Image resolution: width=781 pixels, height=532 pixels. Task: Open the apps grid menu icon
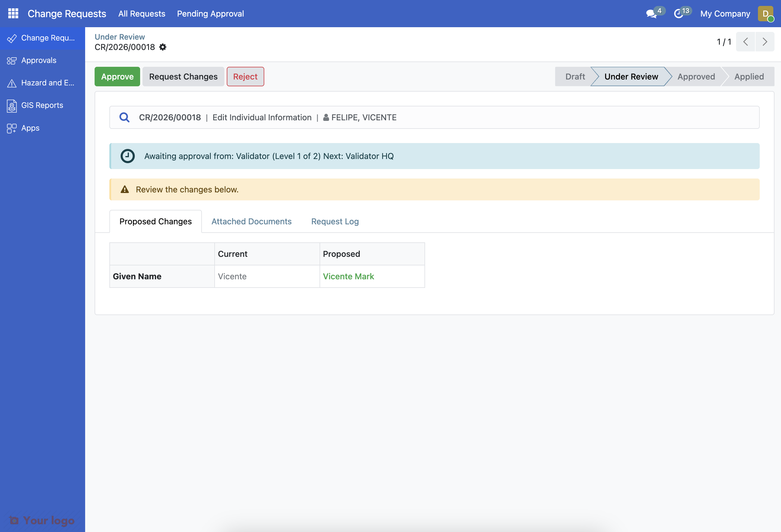pos(13,13)
